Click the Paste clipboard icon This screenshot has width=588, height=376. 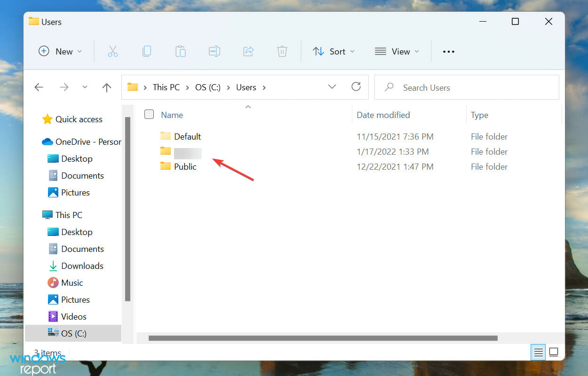click(x=181, y=51)
